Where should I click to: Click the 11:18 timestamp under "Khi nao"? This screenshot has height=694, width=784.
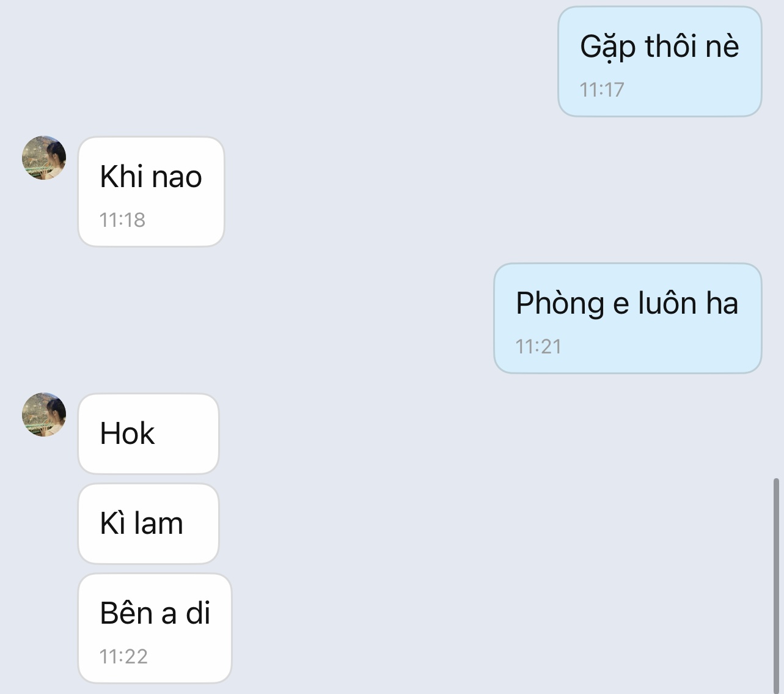[x=122, y=220]
